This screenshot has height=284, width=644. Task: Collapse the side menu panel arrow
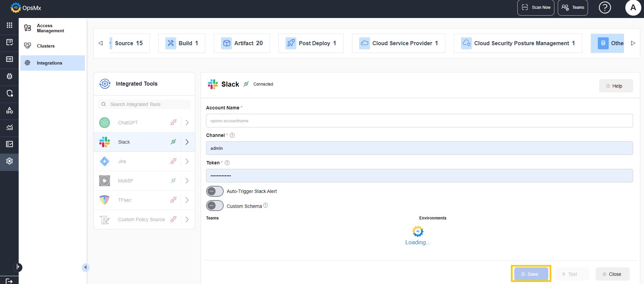tap(85, 268)
